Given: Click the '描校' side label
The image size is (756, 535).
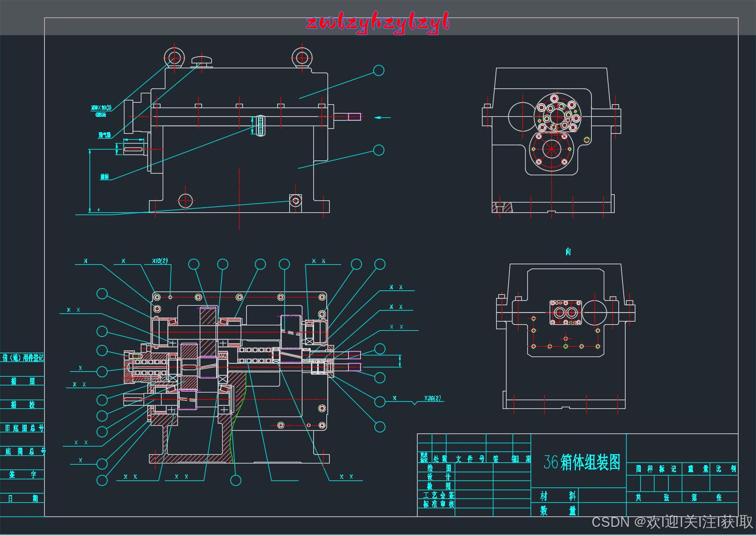Looking at the screenshot, I should coord(23,405).
